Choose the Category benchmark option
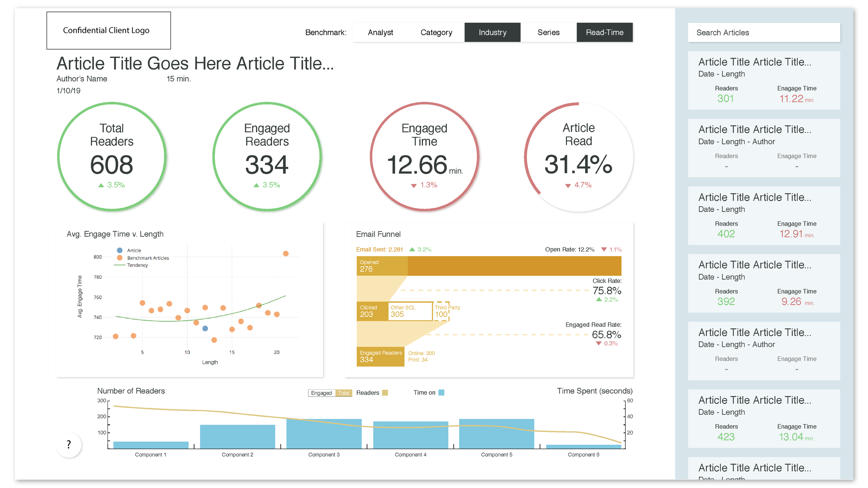 tap(436, 32)
